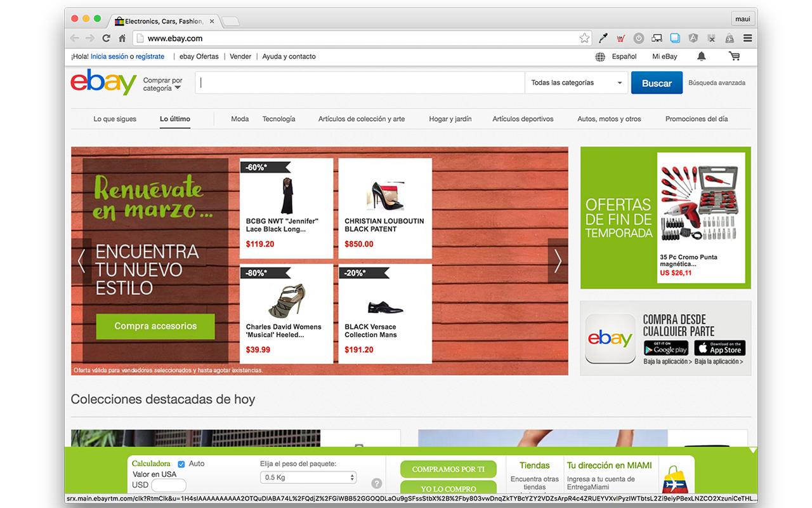Open the AngularJS shield extension
Screen dimensions: 812x508
tap(693, 38)
